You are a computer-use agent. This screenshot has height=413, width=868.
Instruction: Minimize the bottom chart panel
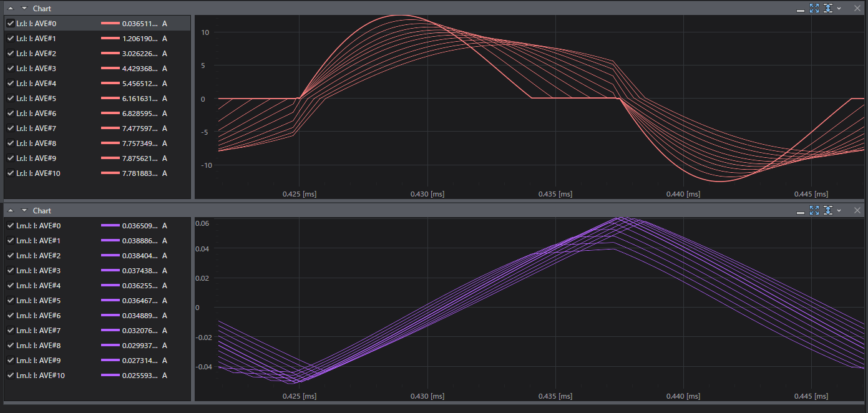click(801, 211)
